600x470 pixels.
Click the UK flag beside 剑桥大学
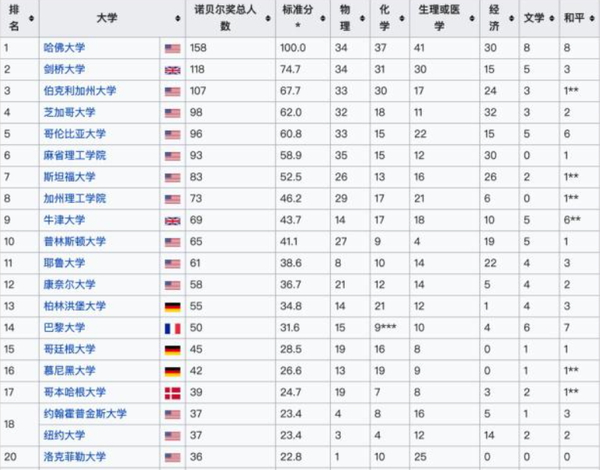click(x=173, y=70)
